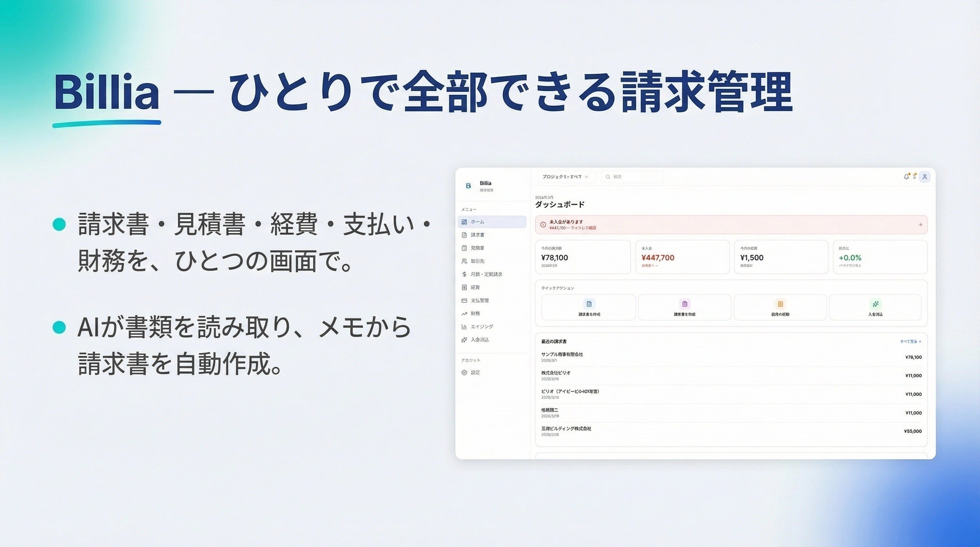Open the user profile avatar icon

924,177
